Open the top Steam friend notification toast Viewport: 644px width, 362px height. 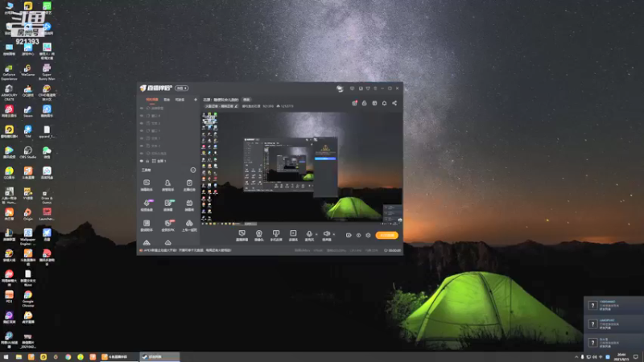(x=613, y=306)
